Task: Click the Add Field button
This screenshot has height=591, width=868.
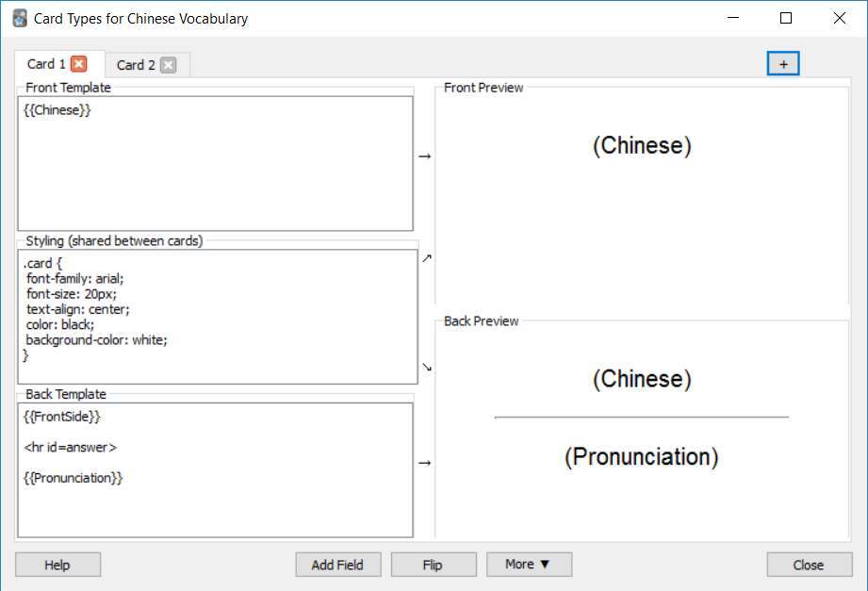Action: coord(337,565)
